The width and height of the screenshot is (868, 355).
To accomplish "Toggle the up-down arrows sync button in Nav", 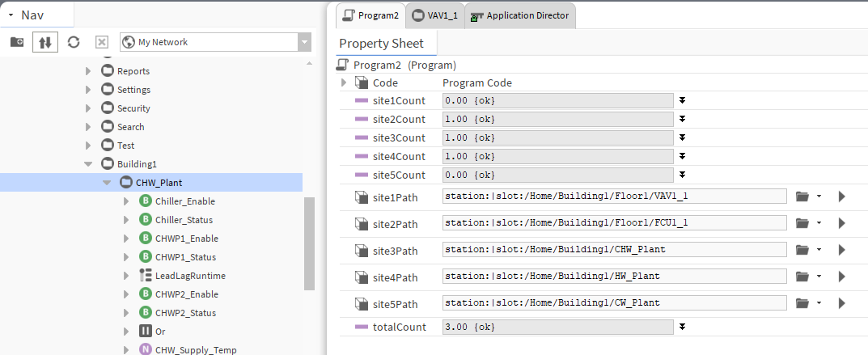I will pos(45,42).
